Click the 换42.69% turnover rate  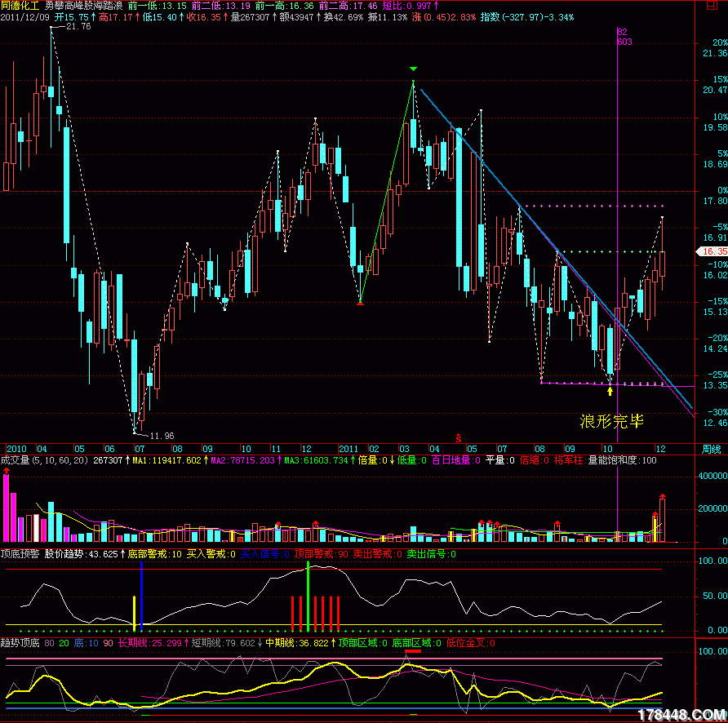click(x=343, y=17)
